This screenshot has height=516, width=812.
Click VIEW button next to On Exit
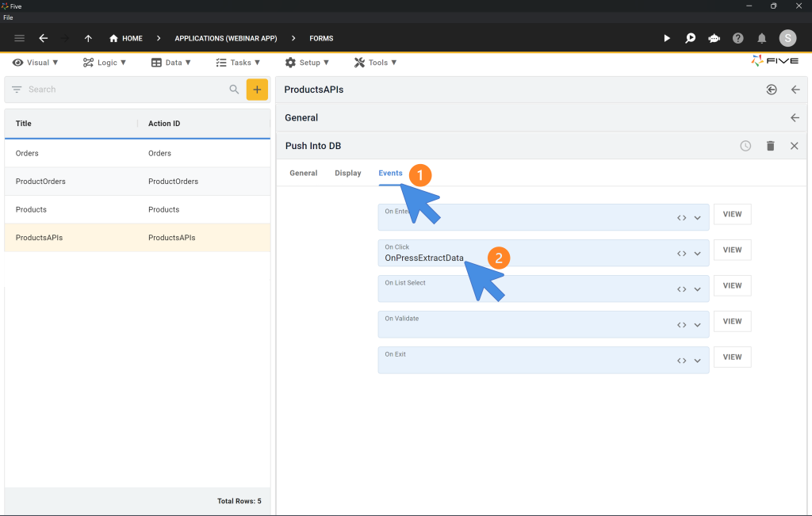[x=732, y=357]
